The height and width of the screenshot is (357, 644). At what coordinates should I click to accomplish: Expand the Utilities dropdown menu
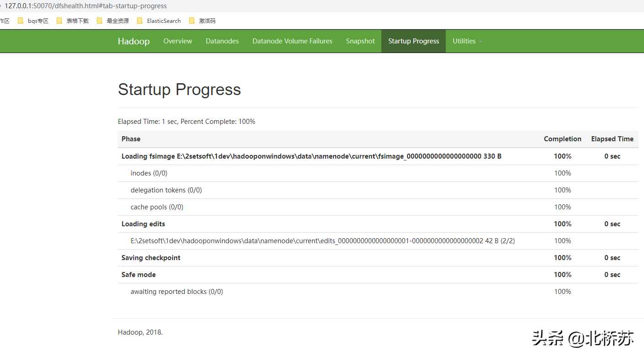coord(467,41)
